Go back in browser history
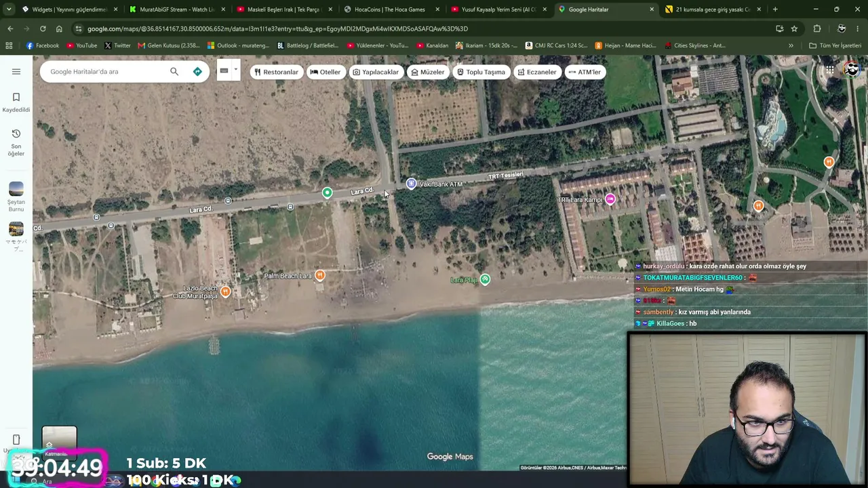 pos(10,28)
